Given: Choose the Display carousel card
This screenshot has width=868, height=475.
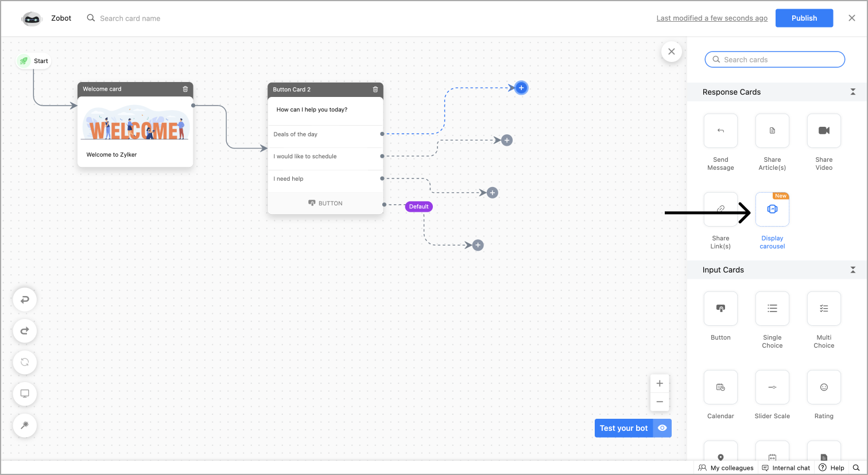Looking at the screenshot, I should pos(772,209).
